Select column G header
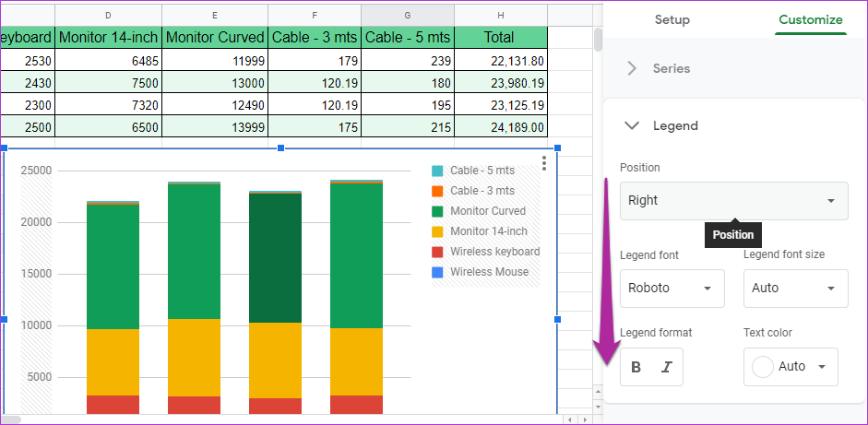This screenshot has height=425, width=868. coord(408,14)
